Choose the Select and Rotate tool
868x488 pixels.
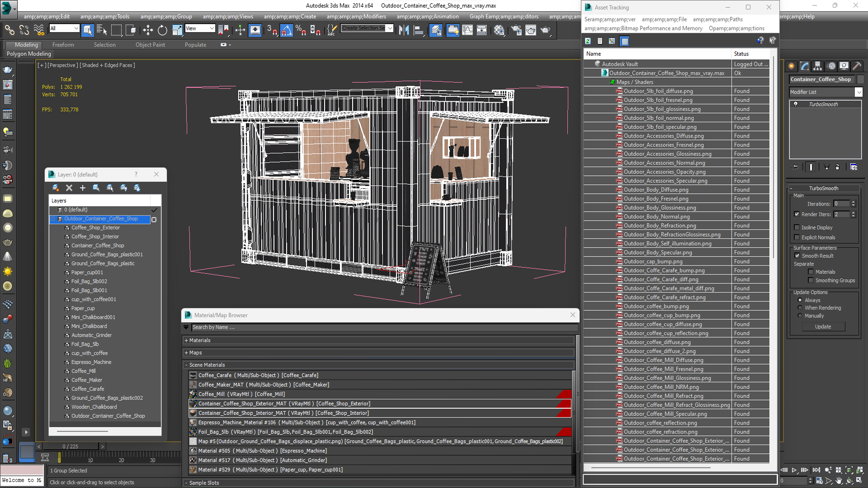(x=162, y=30)
